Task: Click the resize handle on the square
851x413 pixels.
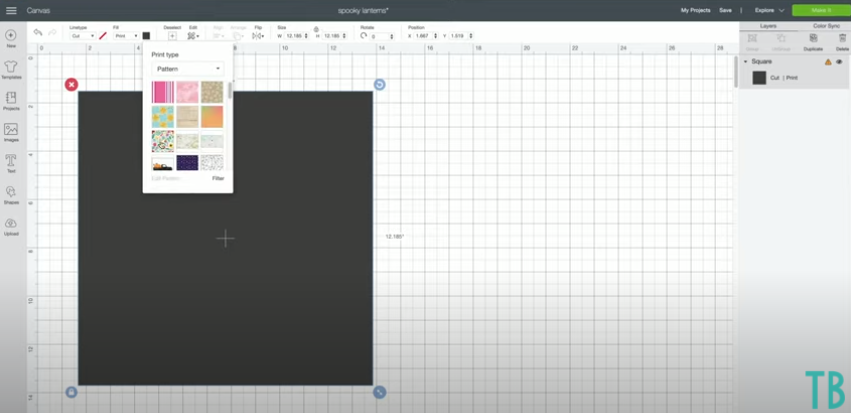Action: [379, 392]
